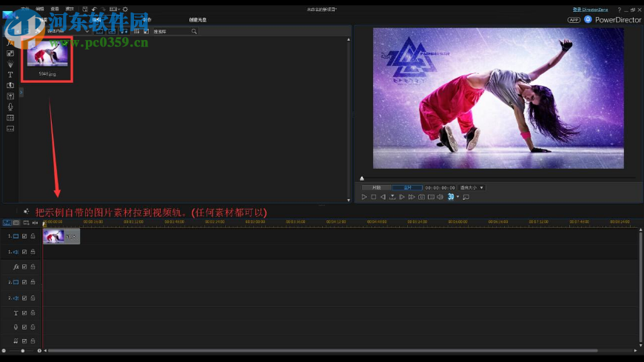Switch to the 创建光盘 tab

[x=198, y=20]
